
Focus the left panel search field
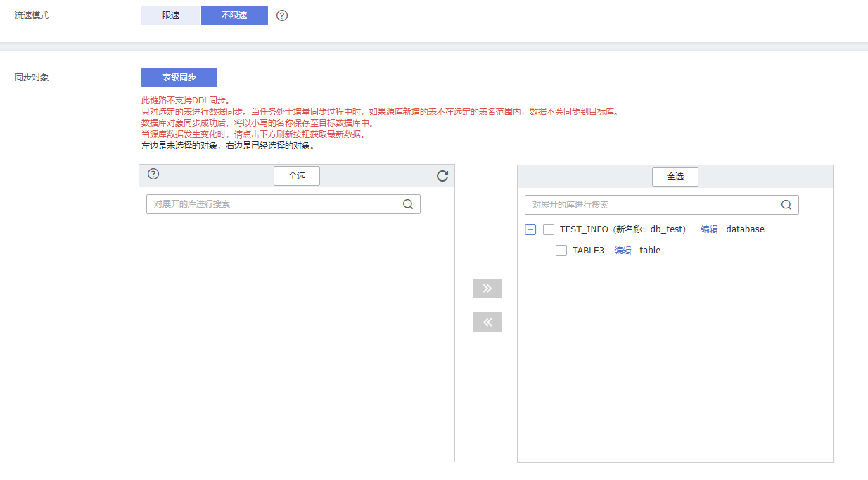(x=274, y=204)
